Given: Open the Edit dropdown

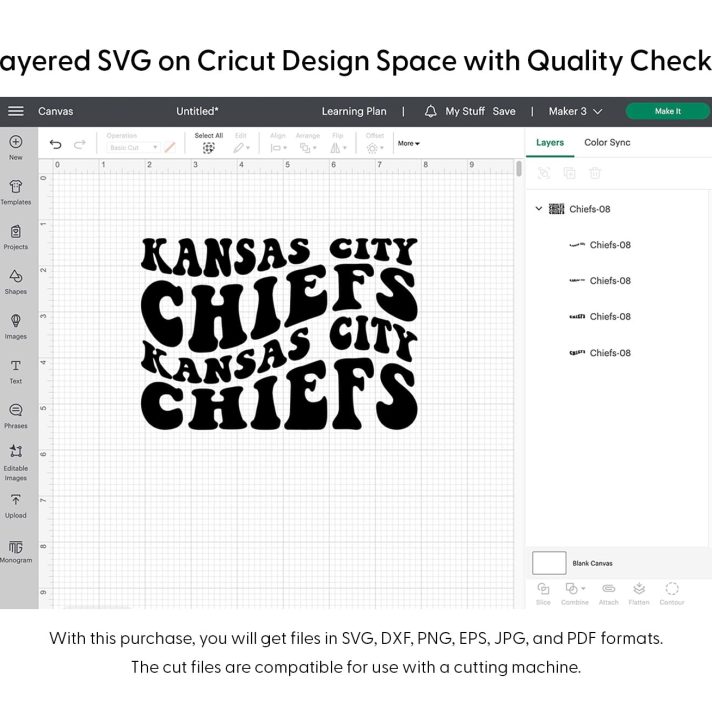Looking at the screenshot, I should (x=242, y=148).
